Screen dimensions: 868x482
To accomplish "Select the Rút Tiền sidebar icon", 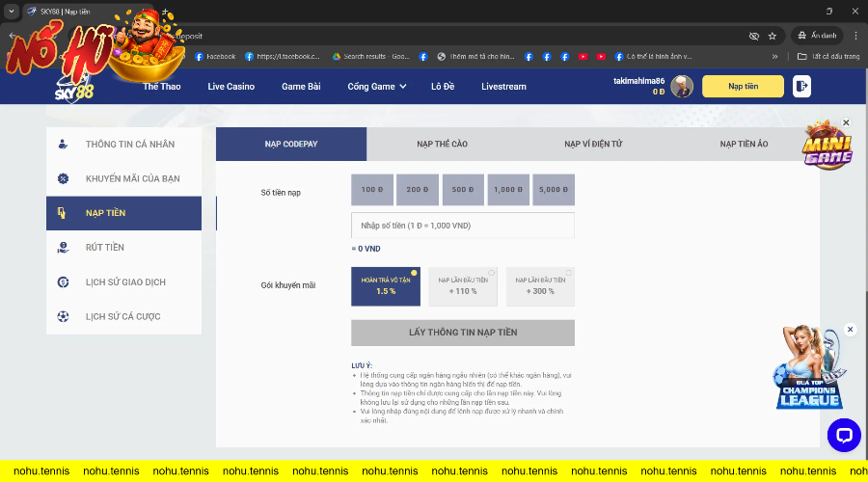I will click(x=63, y=248).
